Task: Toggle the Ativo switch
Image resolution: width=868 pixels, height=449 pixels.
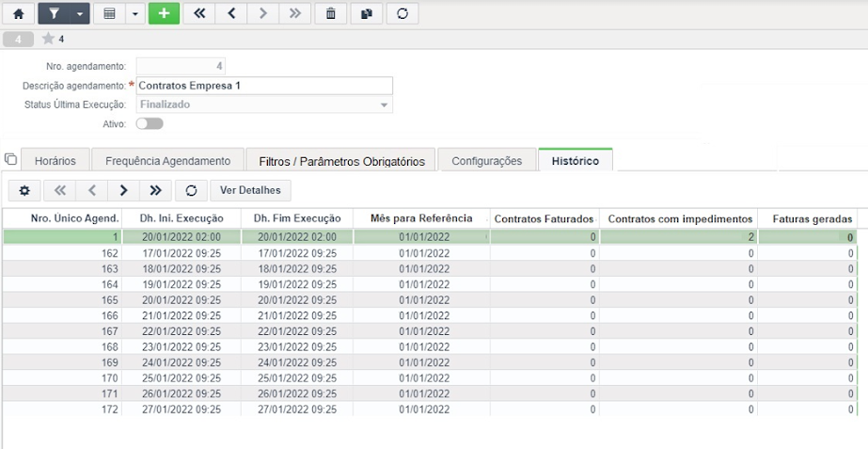Action: tap(150, 123)
